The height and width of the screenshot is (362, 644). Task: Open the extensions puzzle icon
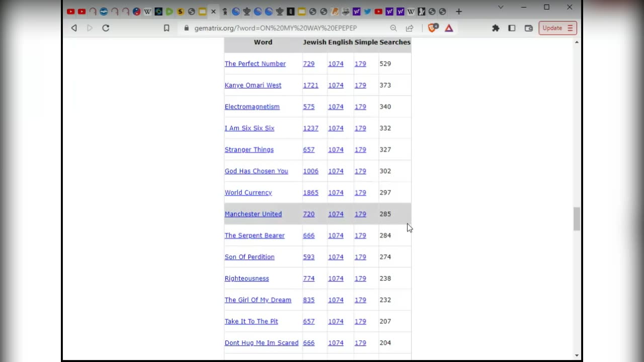496,28
